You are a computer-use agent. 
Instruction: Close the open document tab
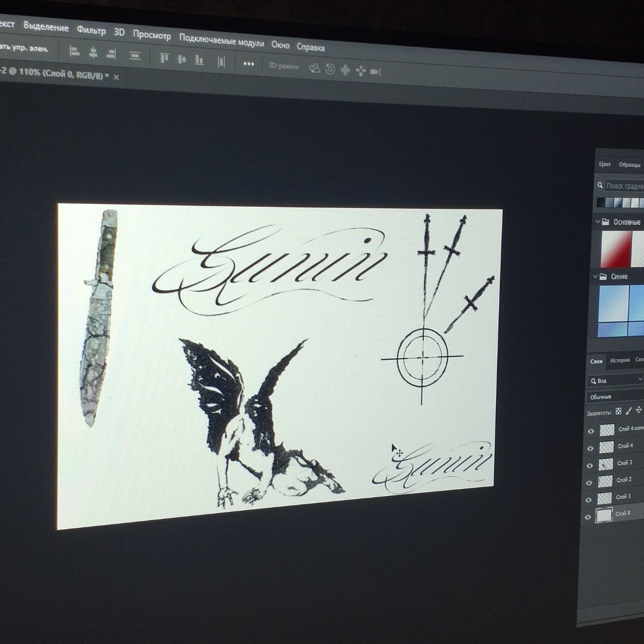point(117,77)
